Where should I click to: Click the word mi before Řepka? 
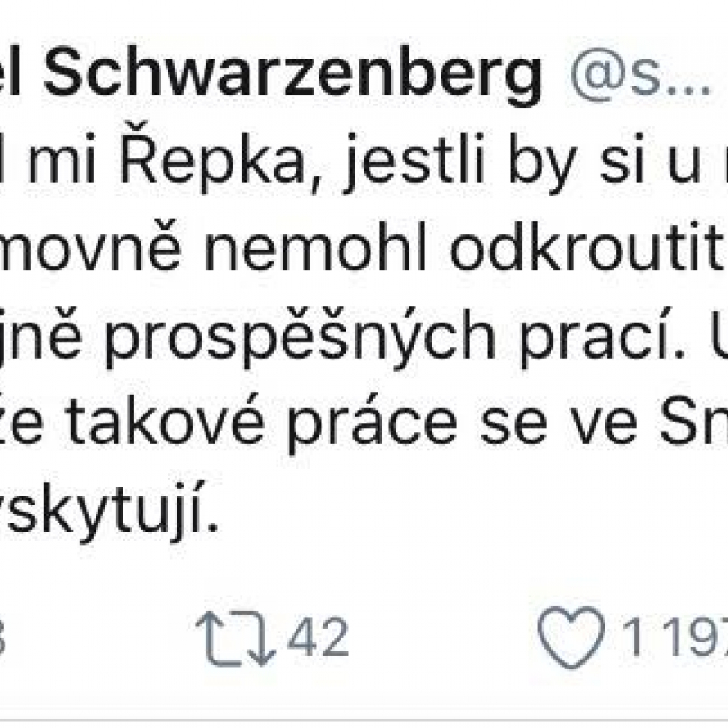61,157
